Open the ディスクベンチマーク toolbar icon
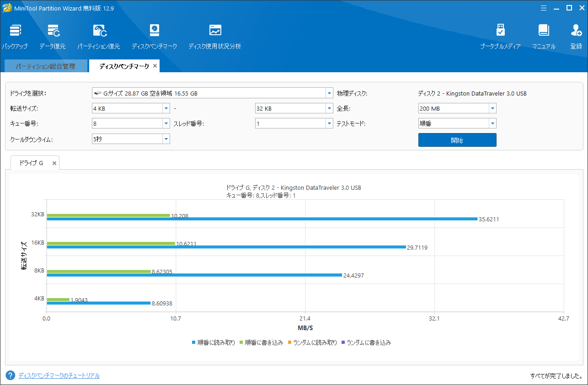 click(155, 31)
